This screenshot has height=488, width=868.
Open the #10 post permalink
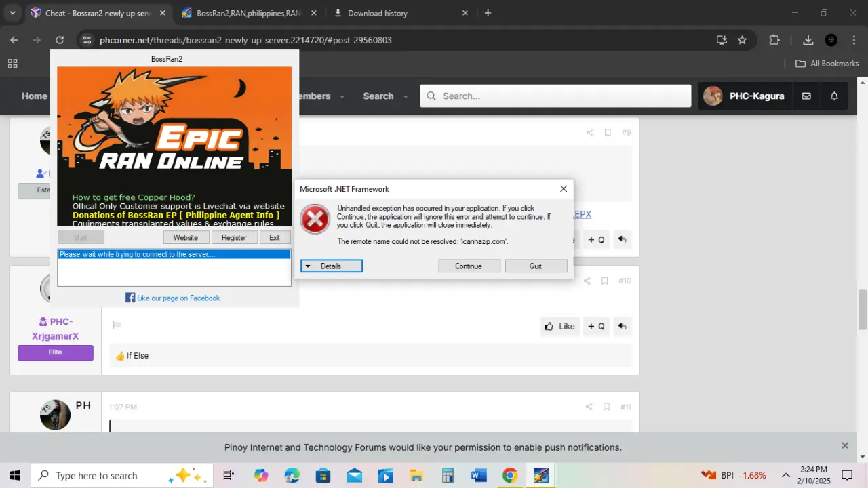[625, 281]
